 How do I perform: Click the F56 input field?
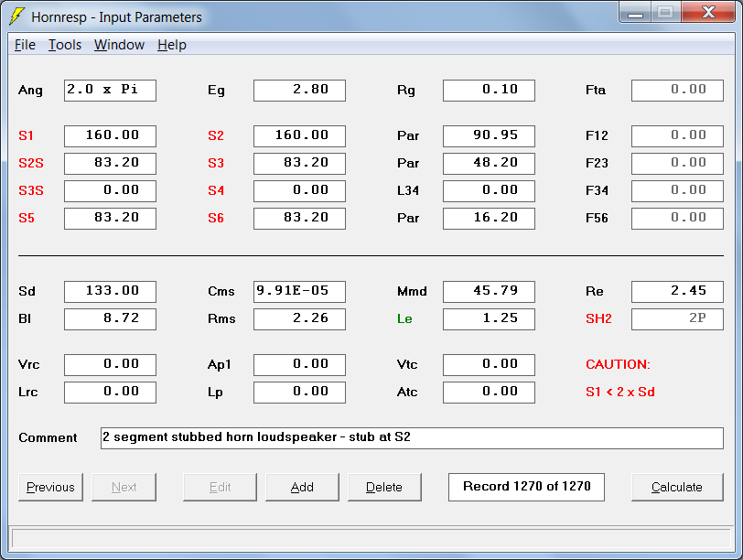pyautogui.click(x=678, y=219)
